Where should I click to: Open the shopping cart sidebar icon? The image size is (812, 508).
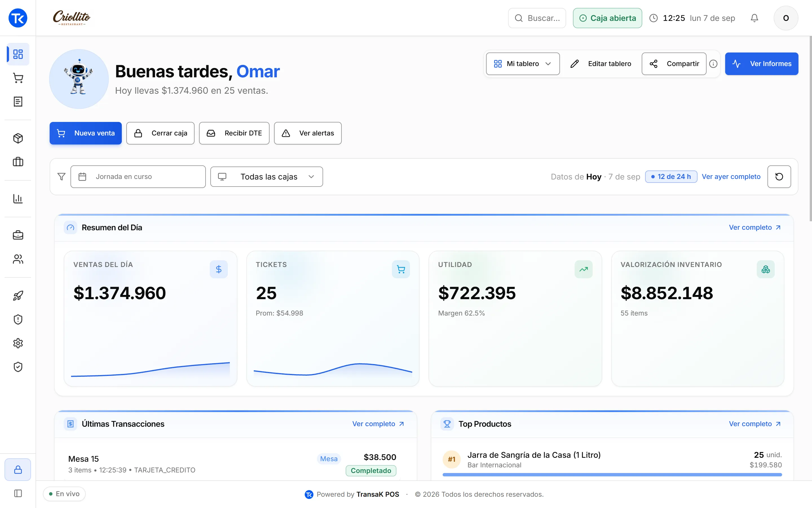pyautogui.click(x=18, y=78)
